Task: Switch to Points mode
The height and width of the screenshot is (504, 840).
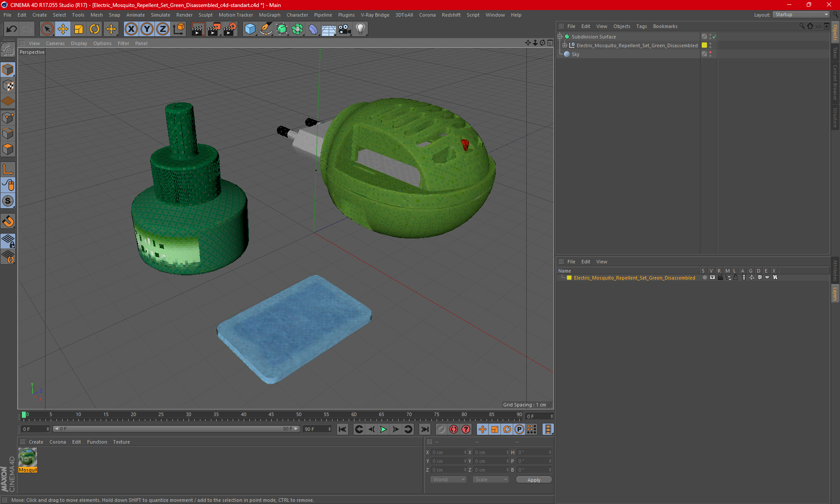Action: point(8,118)
